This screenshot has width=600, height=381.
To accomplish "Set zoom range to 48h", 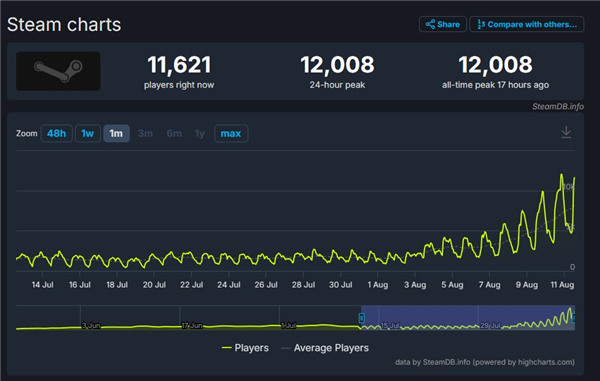I will coord(56,134).
